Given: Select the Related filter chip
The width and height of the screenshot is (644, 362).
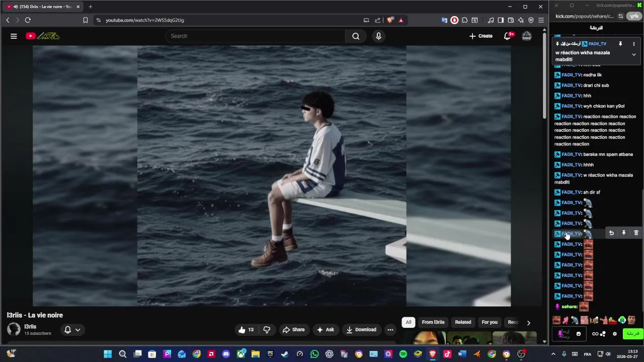Looking at the screenshot, I should (463, 322).
